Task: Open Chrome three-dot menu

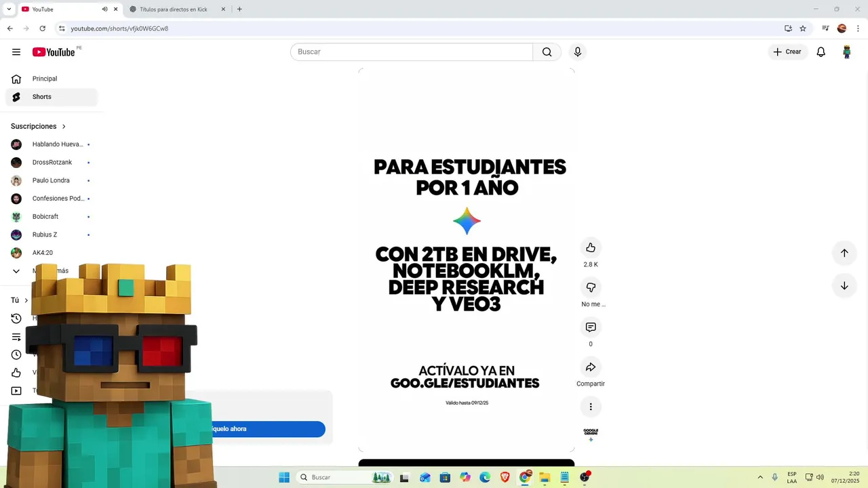Action: coord(859,28)
